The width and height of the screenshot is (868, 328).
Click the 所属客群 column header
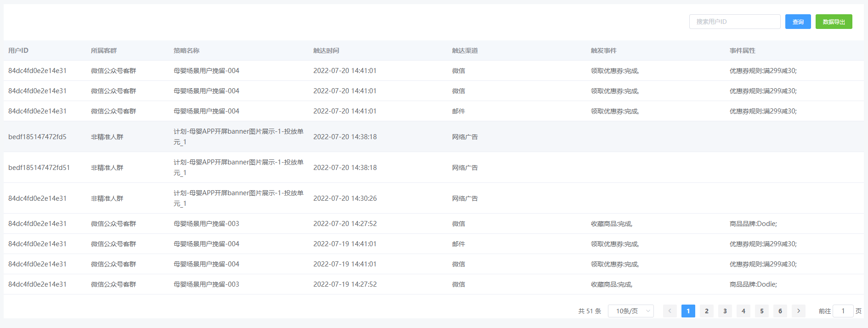[x=104, y=51]
